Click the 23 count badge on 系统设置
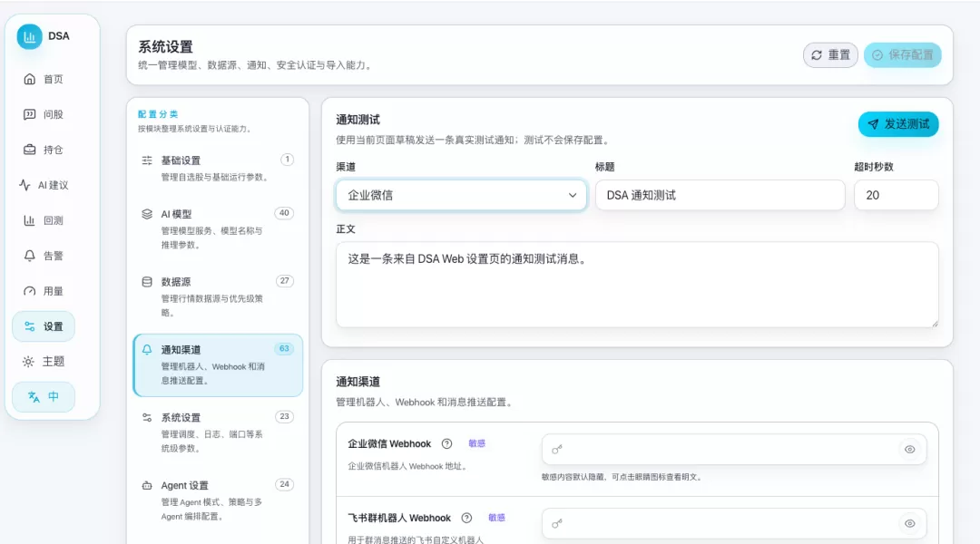Image resolution: width=980 pixels, height=544 pixels. (x=284, y=416)
